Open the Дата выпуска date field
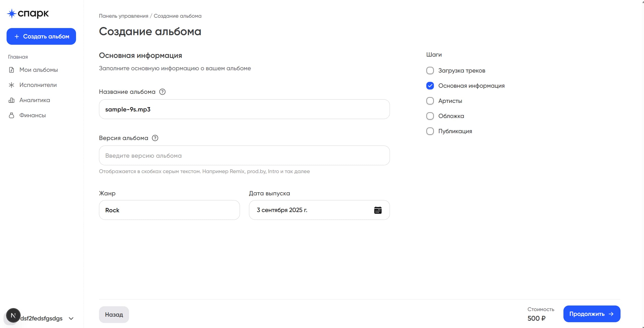Image resolution: width=644 pixels, height=328 pixels. coord(311,210)
